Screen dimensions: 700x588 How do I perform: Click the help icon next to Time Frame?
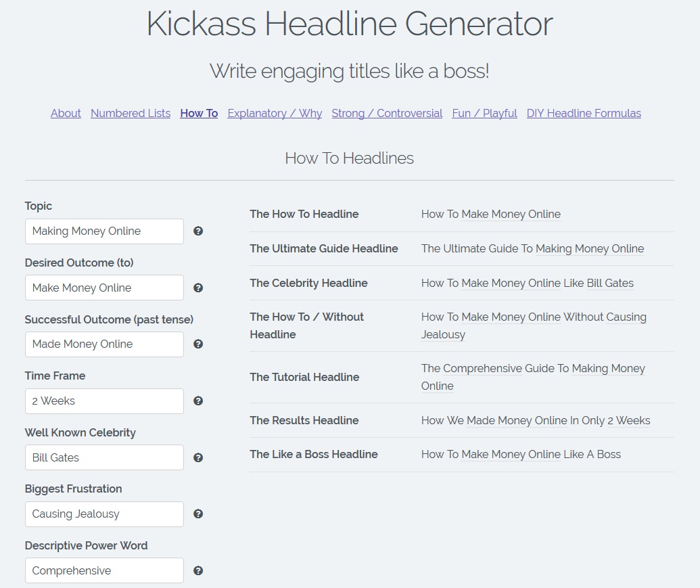click(x=198, y=401)
